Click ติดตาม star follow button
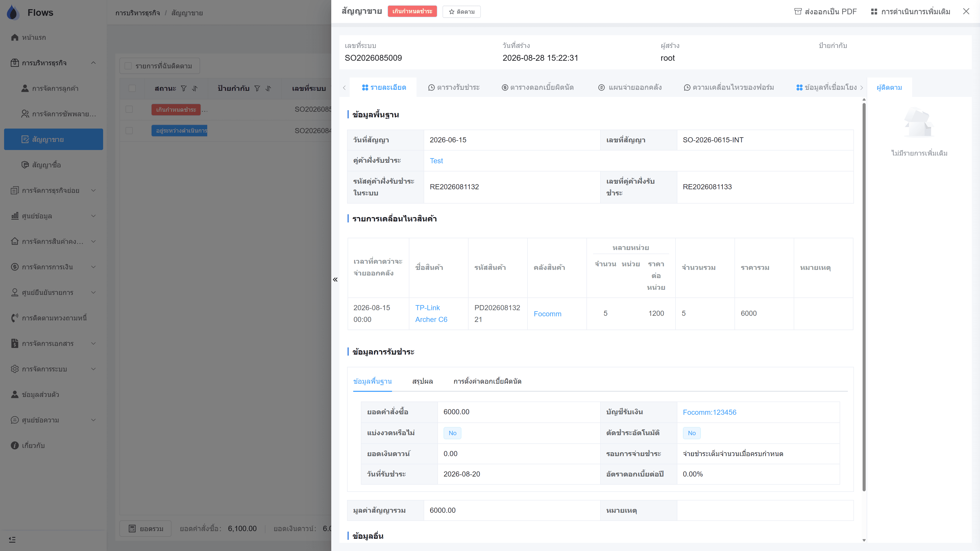 click(x=461, y=12)
